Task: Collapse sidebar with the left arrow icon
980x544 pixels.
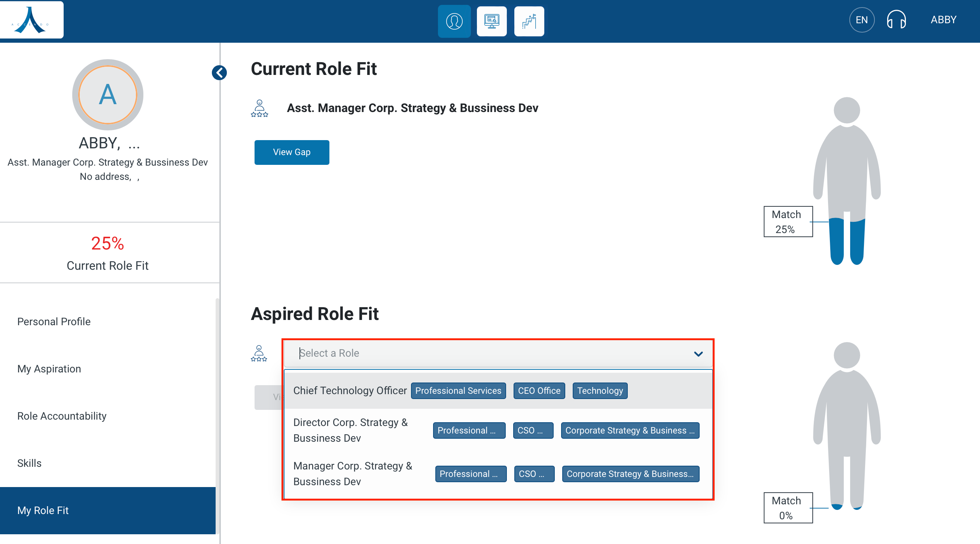Action: [x=219, y=73]
